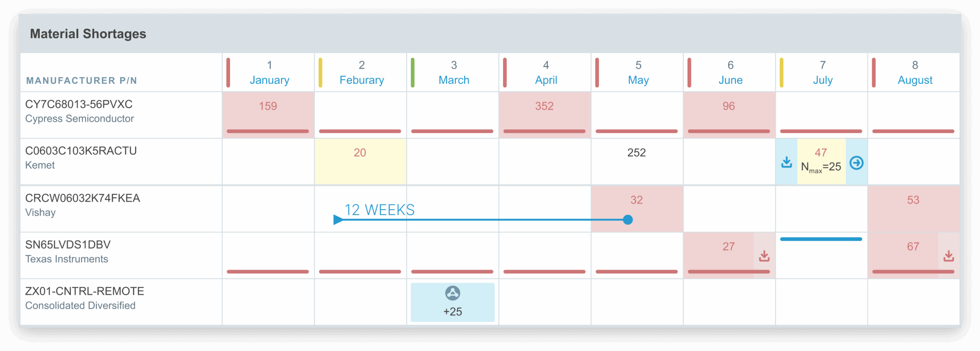The width and height of the screenshot is (980, 351).
Task: Open the January month column header
Action: [x=269, y=80]
